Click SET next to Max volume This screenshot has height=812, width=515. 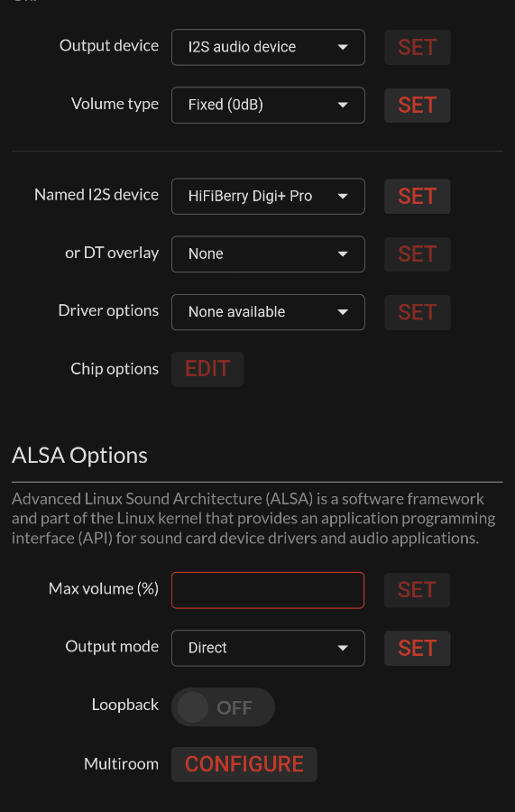point(418,590)
